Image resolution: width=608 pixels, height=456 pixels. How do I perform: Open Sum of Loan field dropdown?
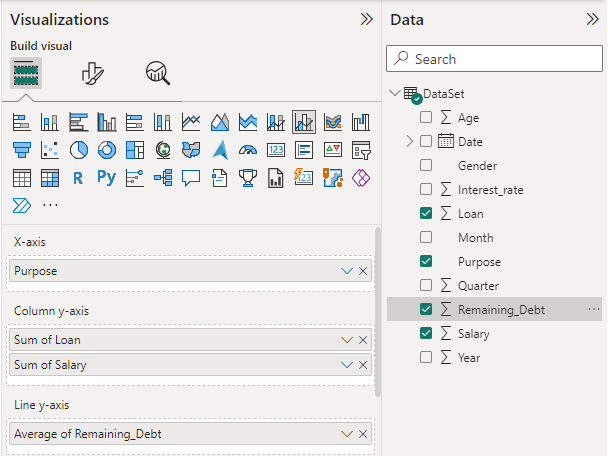click(x=347, y=340)
